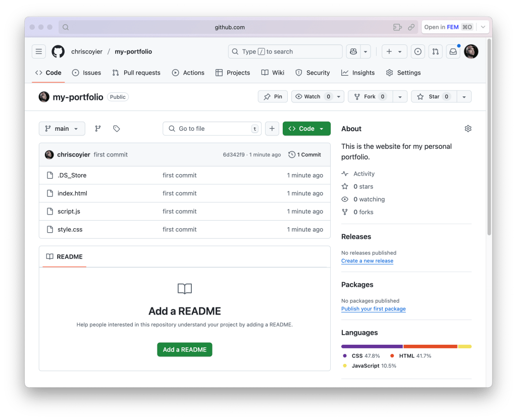Click the GitHub Octocat logo
Screen dimensions: 517x420
pyautogui.click(x=58, y=51)
